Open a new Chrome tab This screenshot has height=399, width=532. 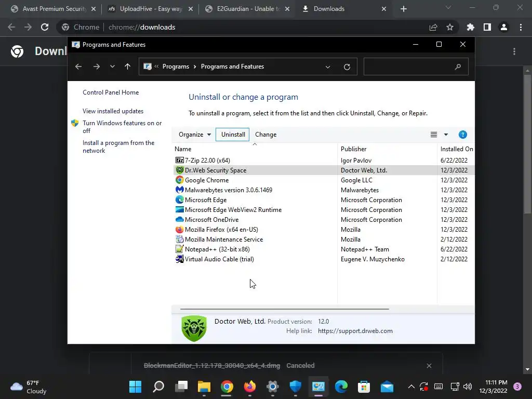point(403,9)
